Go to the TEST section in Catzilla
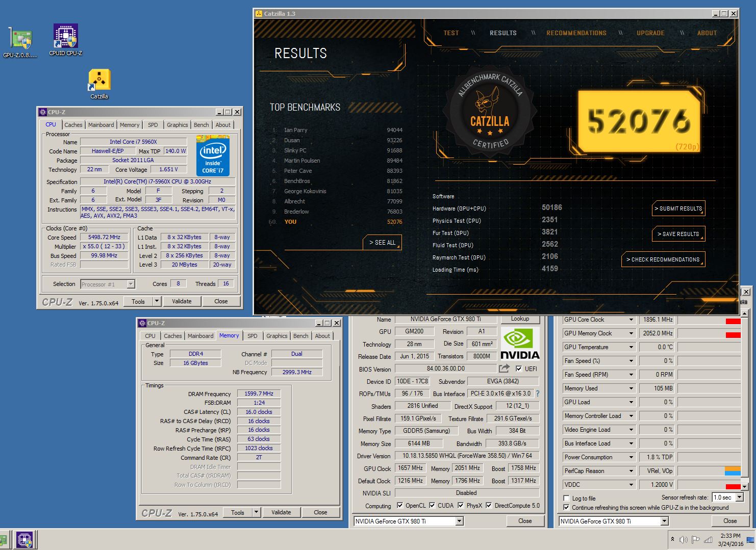 pyautogui.click(x=451, y=33)
